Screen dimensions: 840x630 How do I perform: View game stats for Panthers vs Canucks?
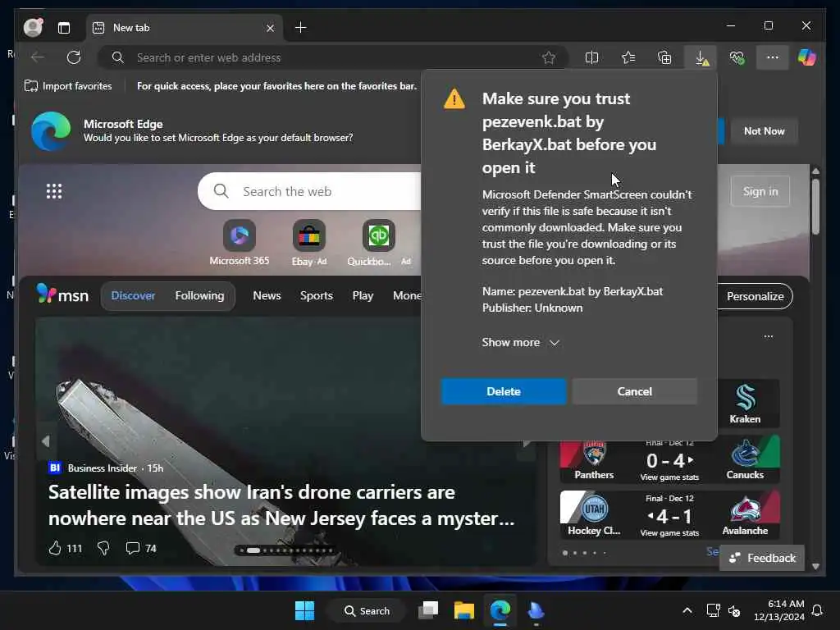pyautogui.click(x=669, y=477)
